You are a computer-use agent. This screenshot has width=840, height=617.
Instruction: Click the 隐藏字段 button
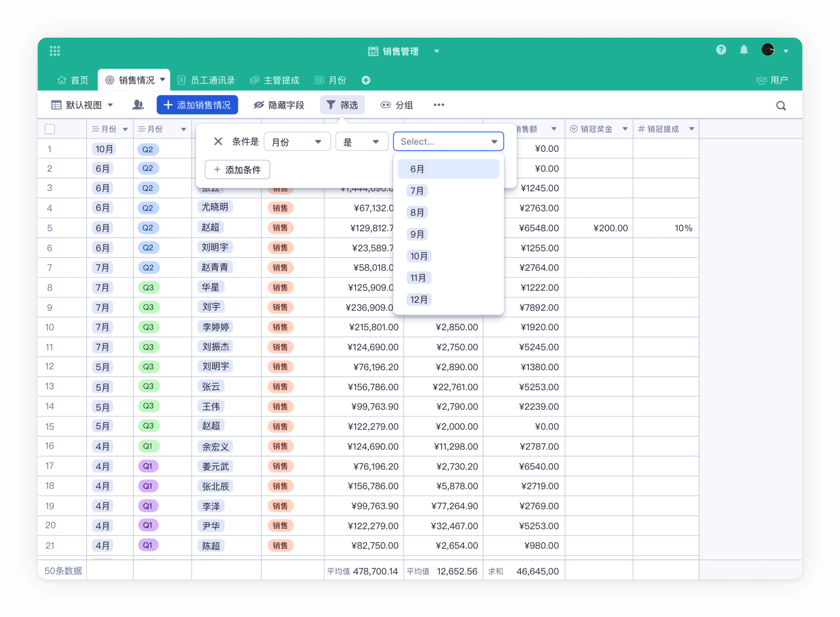click(x=279, y=105)
